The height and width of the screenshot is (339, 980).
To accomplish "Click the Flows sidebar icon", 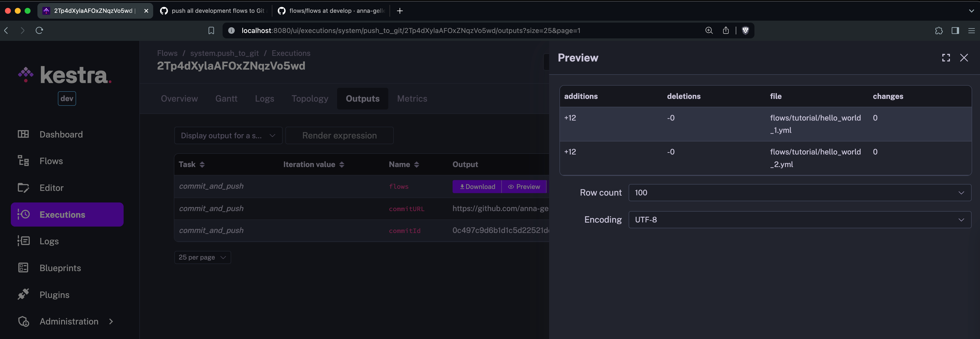I will (23, 161).
